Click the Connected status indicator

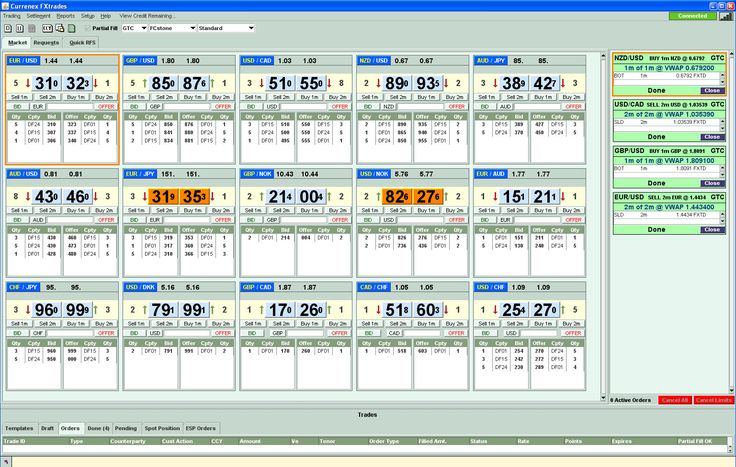point(693,16)
